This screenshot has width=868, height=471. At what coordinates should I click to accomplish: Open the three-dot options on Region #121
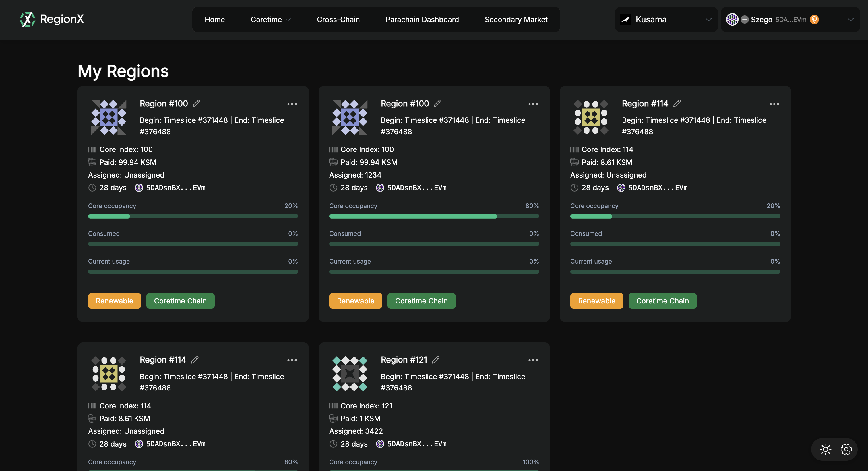click(533, 360)
